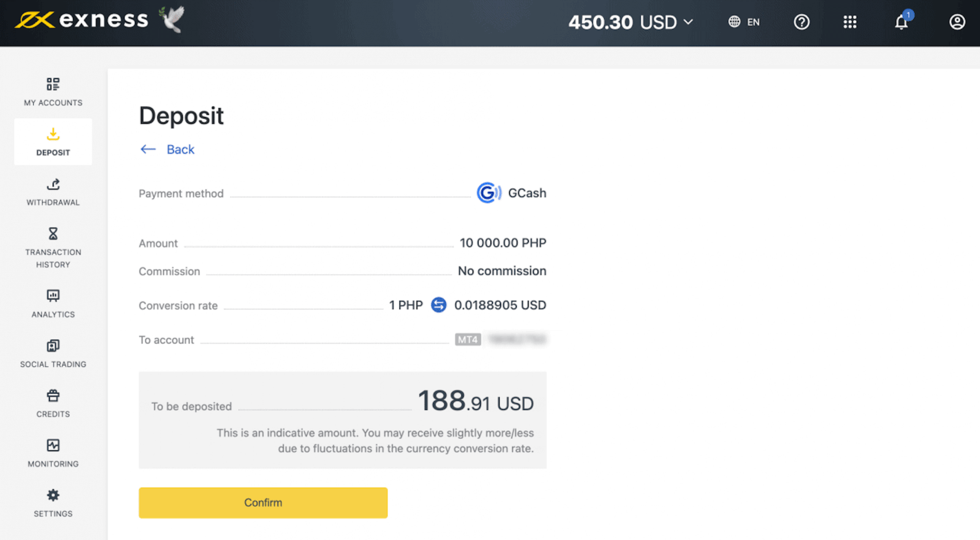Select Withdrawal in the sidebar

53,191
